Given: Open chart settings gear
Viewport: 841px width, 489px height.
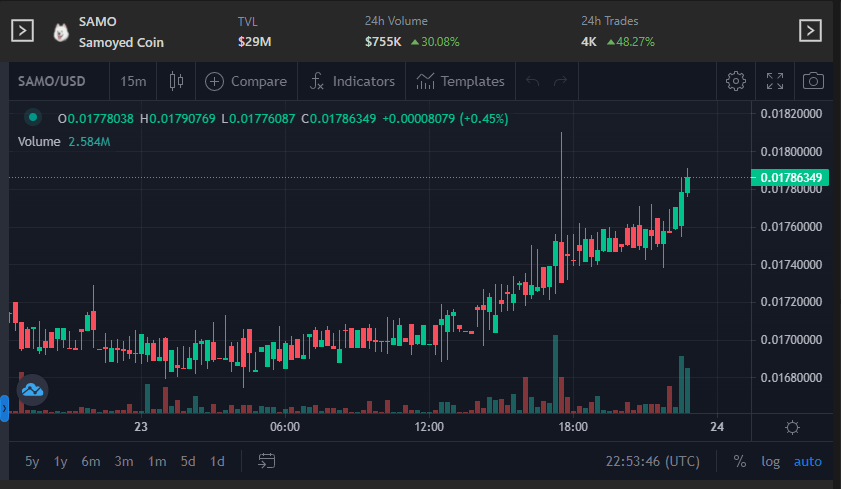Looking at the screenshot, I should [735, 82].
